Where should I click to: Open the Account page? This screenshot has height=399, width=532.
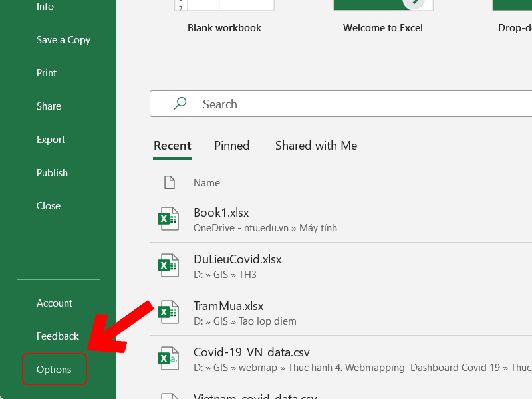pos(54,303)
